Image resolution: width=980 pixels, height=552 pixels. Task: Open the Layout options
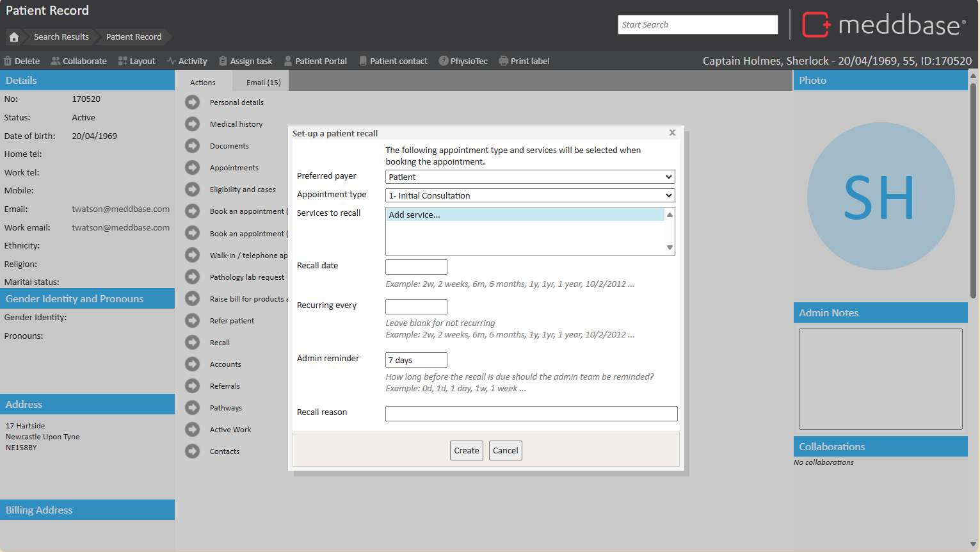click(136, 61)
